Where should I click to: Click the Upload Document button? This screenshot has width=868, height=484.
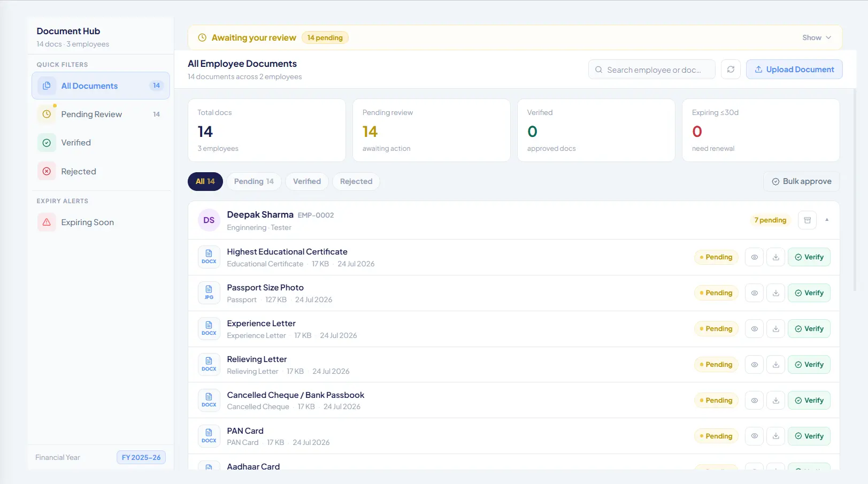(x=794, y=70)
